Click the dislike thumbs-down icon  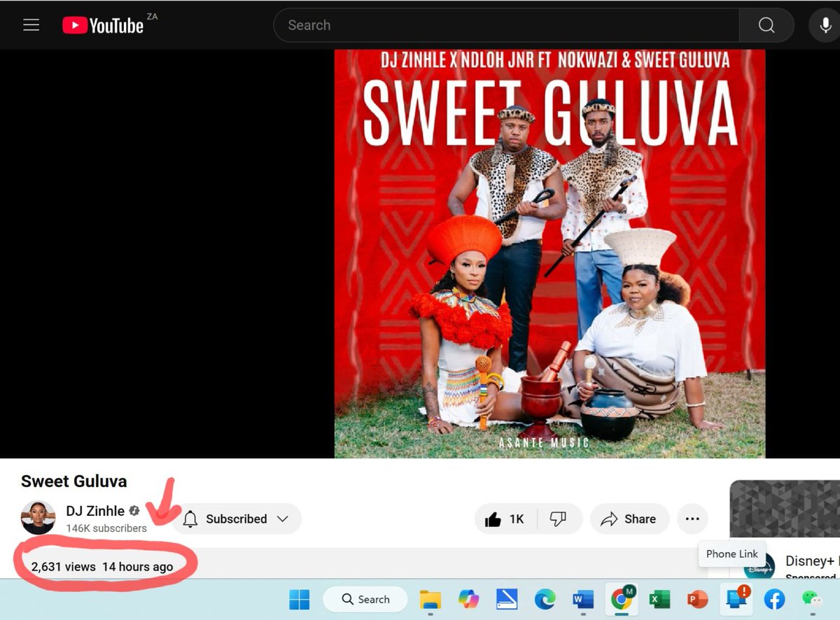[556, 519]
